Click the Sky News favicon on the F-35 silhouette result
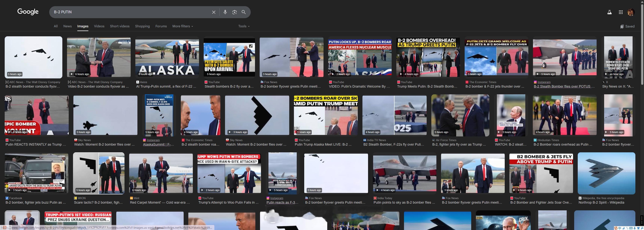Viewport: 644px width, 230px height. pos(75,140)
